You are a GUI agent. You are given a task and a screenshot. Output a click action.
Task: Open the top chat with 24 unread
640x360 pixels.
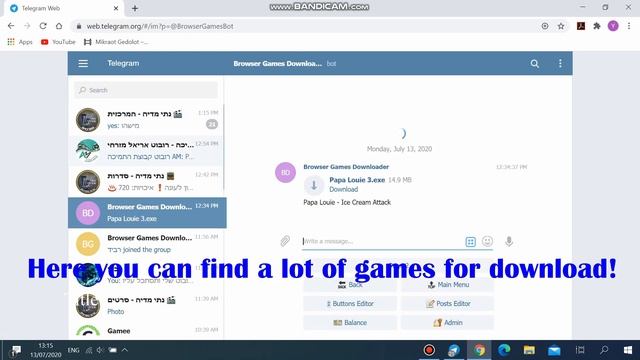(x=146, y=120)
